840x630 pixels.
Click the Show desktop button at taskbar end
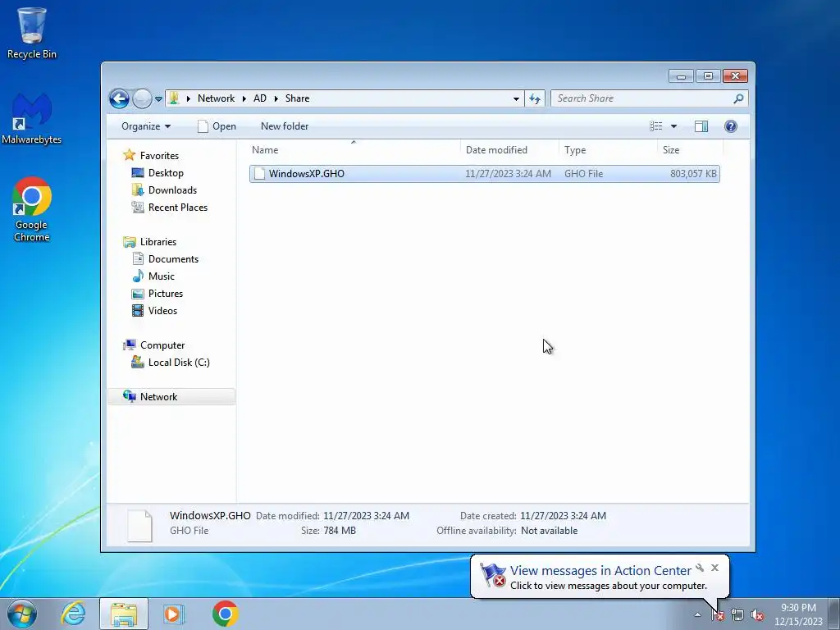pyautogui.click(x=833, y=614)
